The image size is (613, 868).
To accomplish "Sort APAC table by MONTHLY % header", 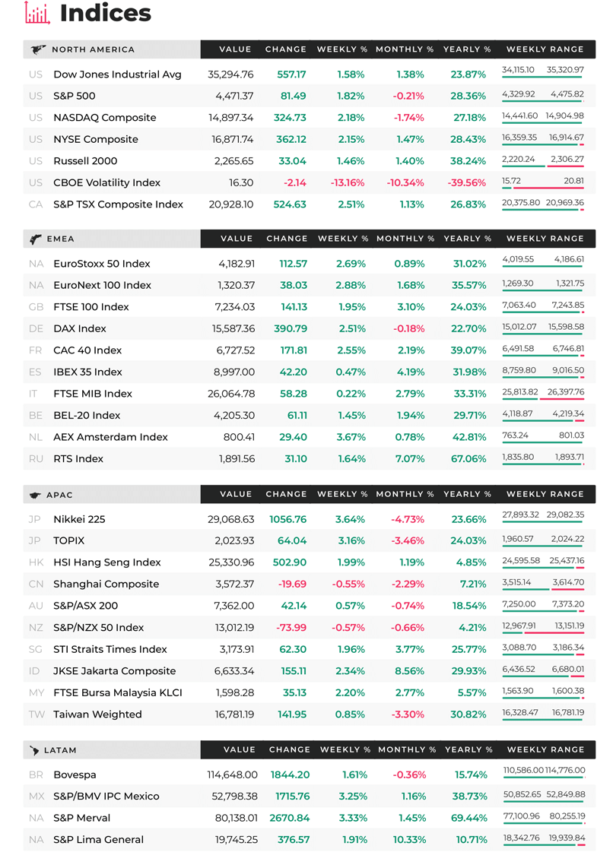I will point(405,494).
